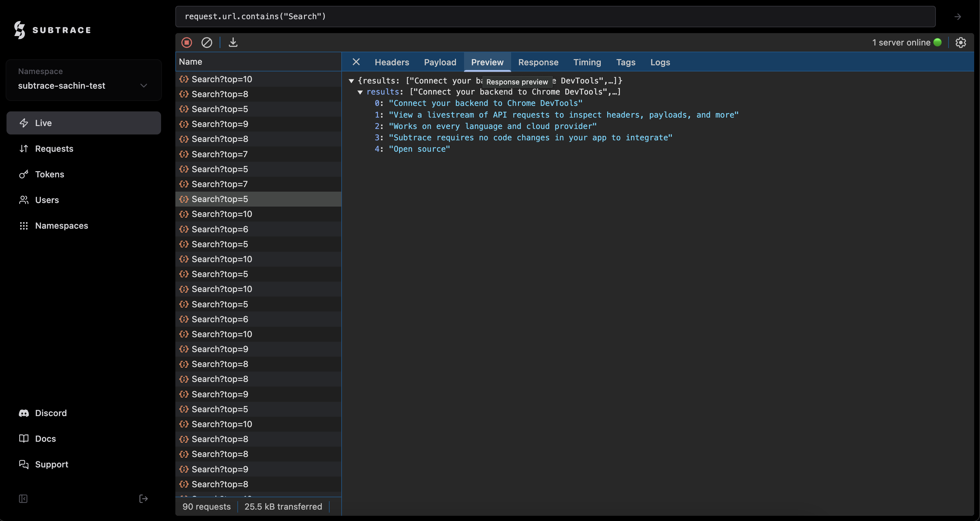Screen dimensions: 980x521
Task: Open the Tags tab
Action: [x=626, y=62]
